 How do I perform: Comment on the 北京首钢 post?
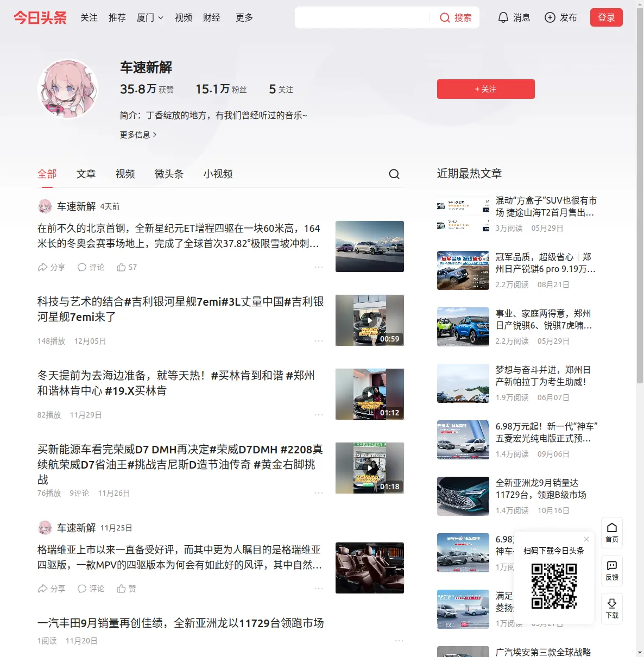91,267
